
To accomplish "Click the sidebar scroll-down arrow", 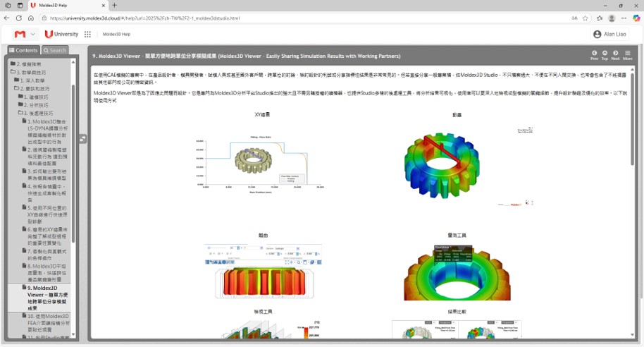I will [x=73, y=335].
